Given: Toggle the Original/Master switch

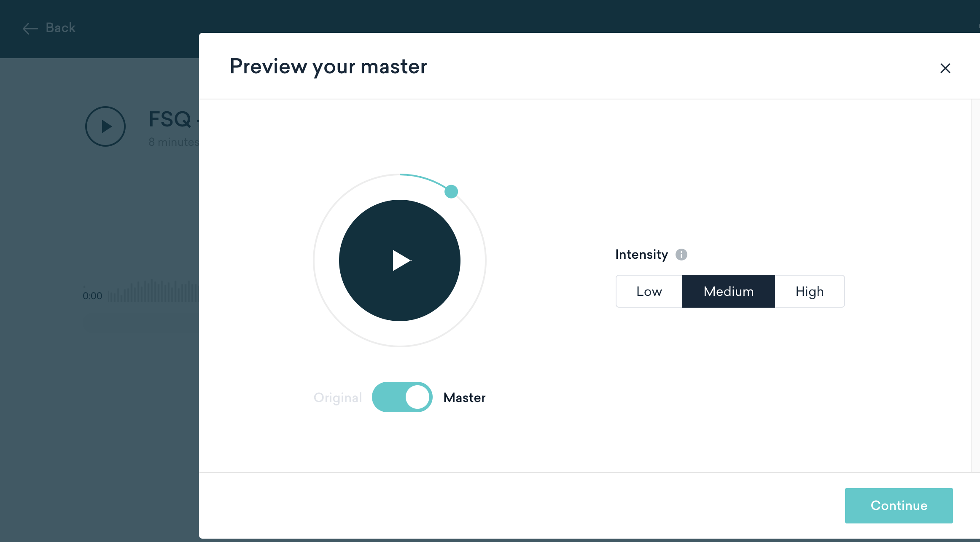Looking at the screenshot, I should pyautogui.click(x=402, y=397).
